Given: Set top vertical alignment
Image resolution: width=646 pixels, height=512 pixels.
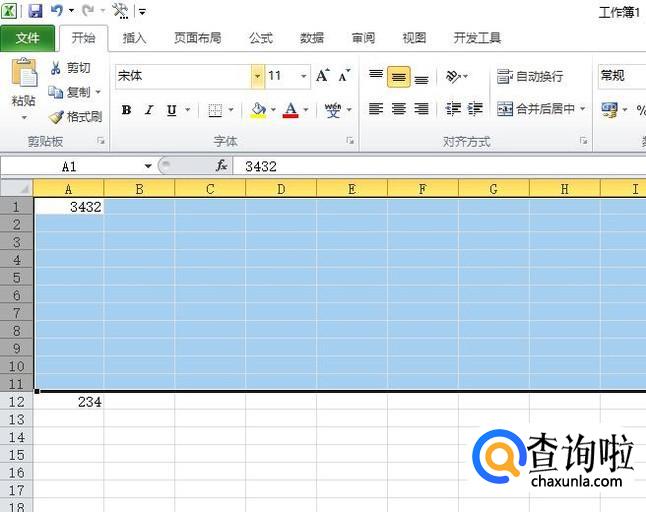Looking at the screenshot, I should tap(376, 76).
